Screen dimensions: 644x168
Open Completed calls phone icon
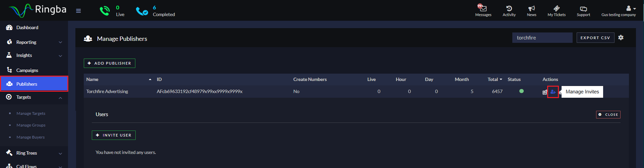point(142,11)
